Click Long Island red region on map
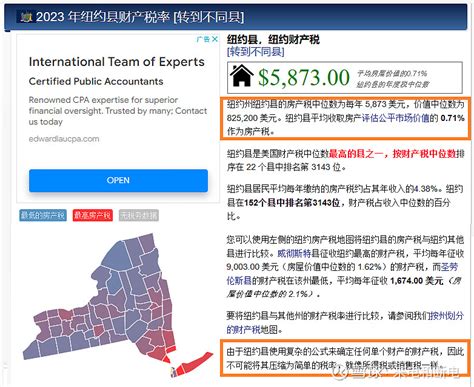The image size is (474, 387). click(x=195, y=363)
